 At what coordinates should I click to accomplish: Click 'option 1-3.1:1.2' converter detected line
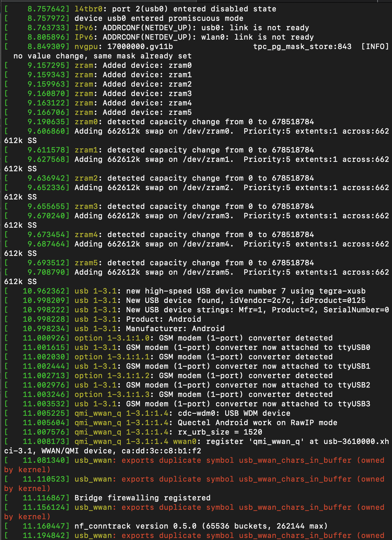coord(168,375)
